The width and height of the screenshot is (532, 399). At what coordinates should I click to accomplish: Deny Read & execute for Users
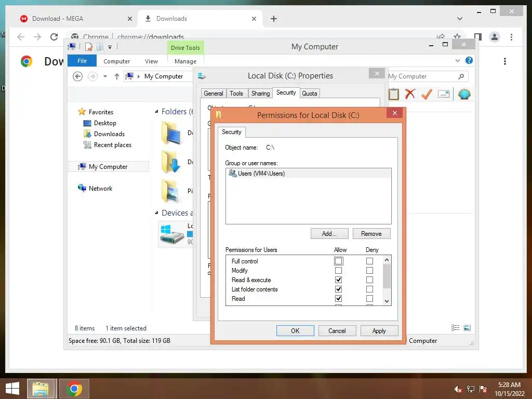point(369,280)
